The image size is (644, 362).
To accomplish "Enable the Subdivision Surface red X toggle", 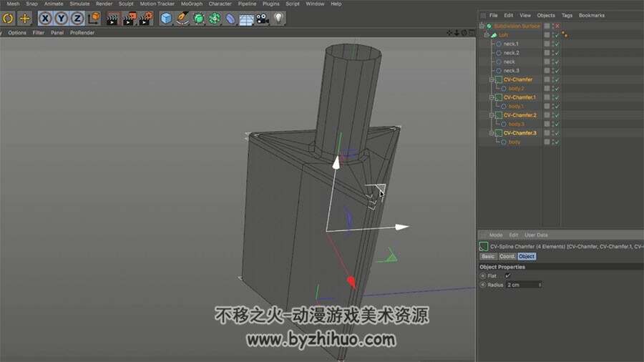I will pos(557,26).
